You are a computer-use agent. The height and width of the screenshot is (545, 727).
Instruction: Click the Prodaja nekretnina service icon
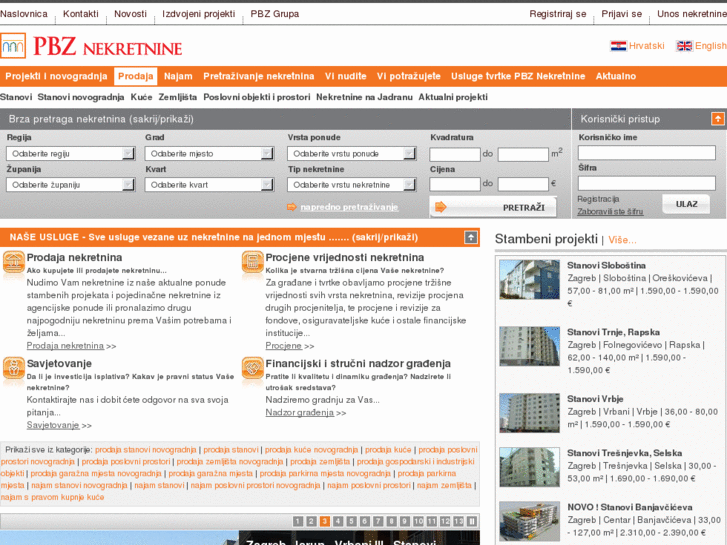(13, 263)
